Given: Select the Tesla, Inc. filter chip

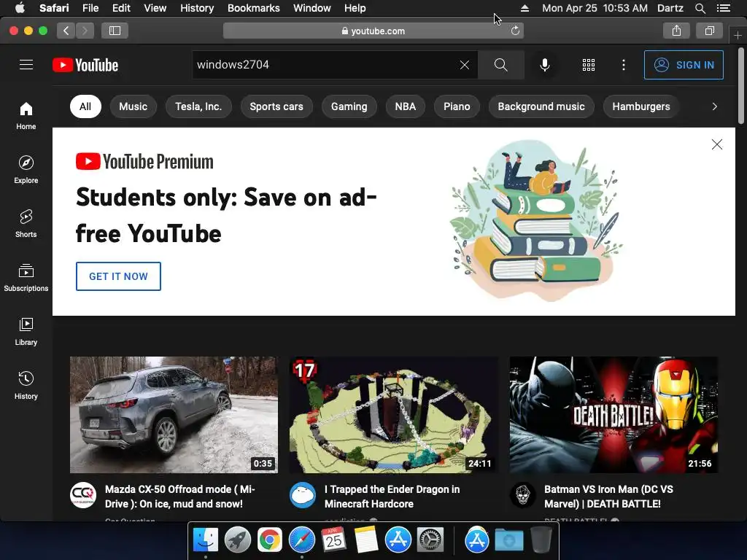Looking at the screenshot, I should coord(198,106).
